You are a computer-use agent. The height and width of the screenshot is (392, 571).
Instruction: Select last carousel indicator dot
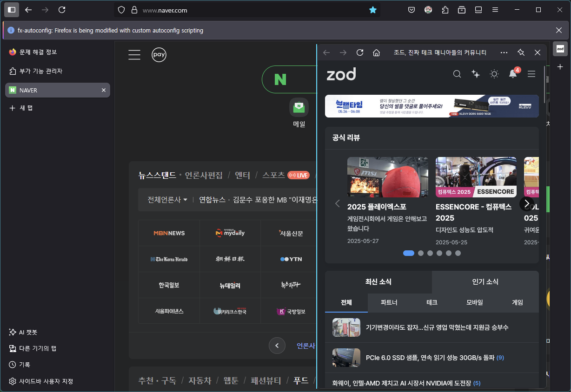[458, 253]
